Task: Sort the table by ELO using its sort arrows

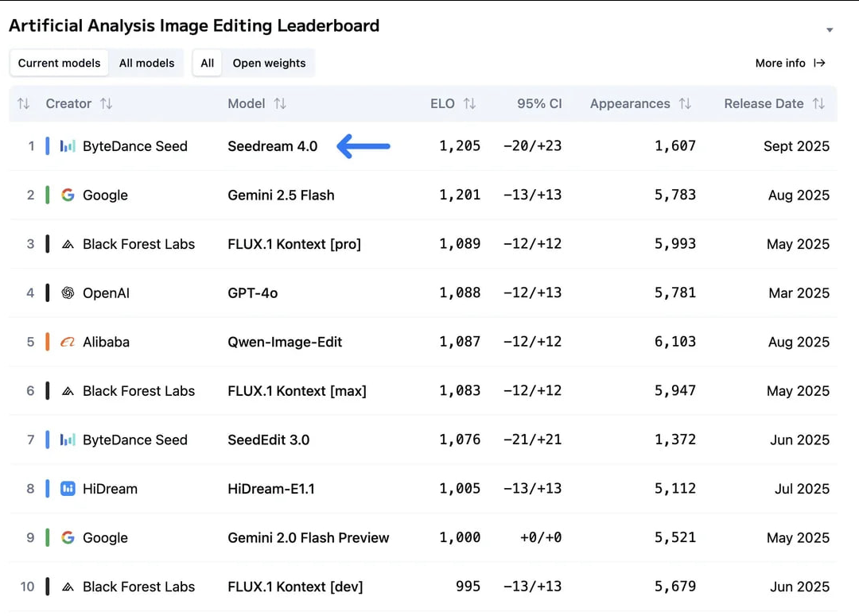Action: tap(469, 103)
